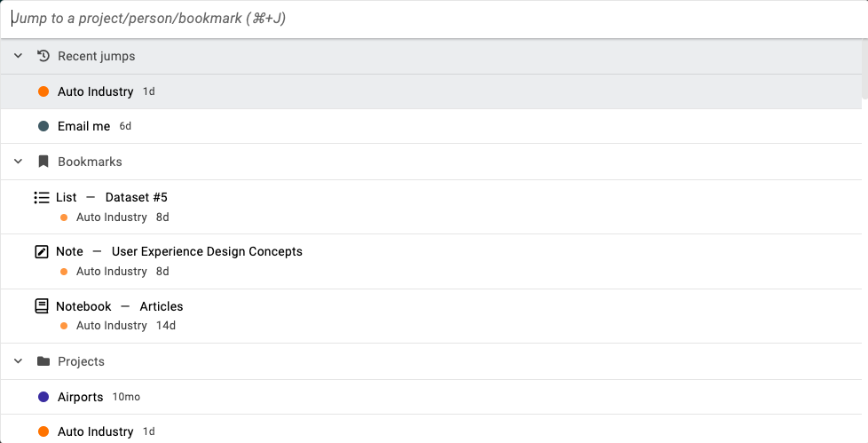Open User Experience Design Concepts note

tap(430, 261)
